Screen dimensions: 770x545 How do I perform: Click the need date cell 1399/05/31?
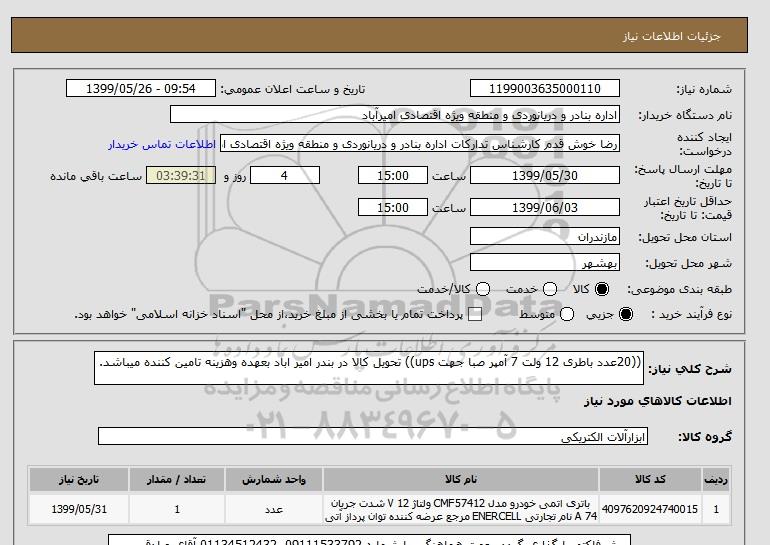click(79, 509)
